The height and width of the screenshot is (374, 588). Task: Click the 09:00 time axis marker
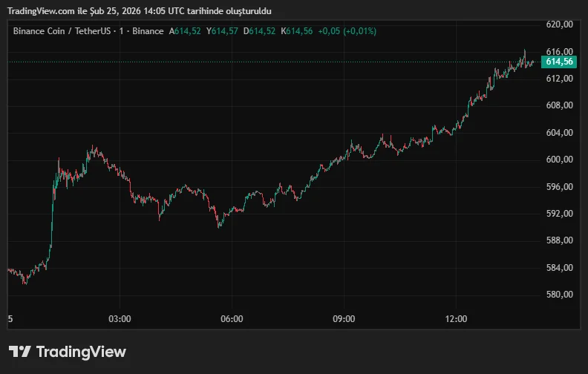344,319
